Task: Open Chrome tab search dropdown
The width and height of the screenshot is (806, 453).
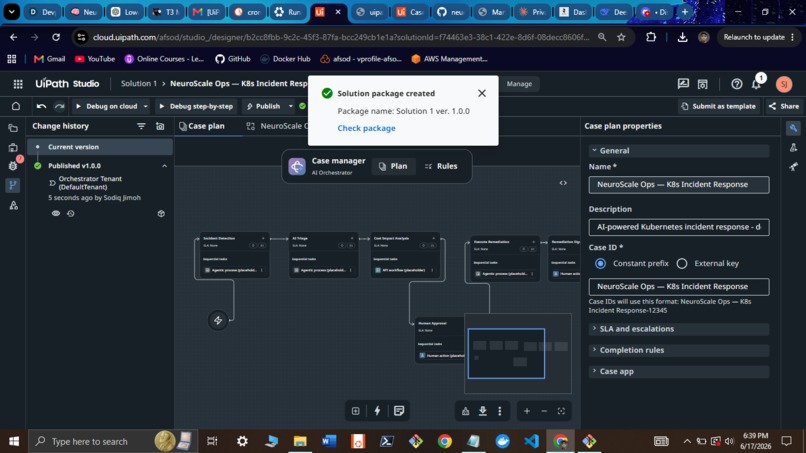Action: [x=11, y=11]
